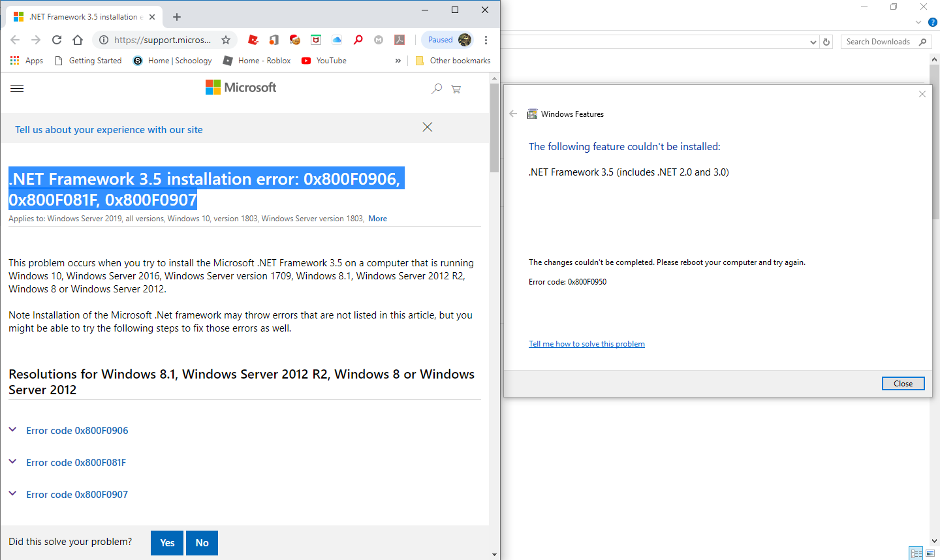Image resolution: width=940 pixels, height=560 pixels.
Task: Click .NET Framework 3.5 feature name text
Action: [629, 172]
